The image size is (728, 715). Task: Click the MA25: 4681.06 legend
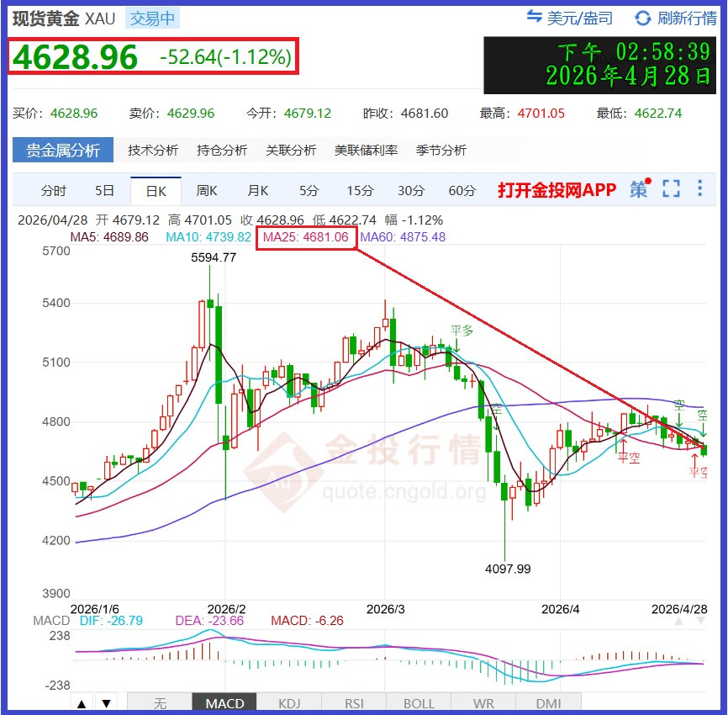305,237
